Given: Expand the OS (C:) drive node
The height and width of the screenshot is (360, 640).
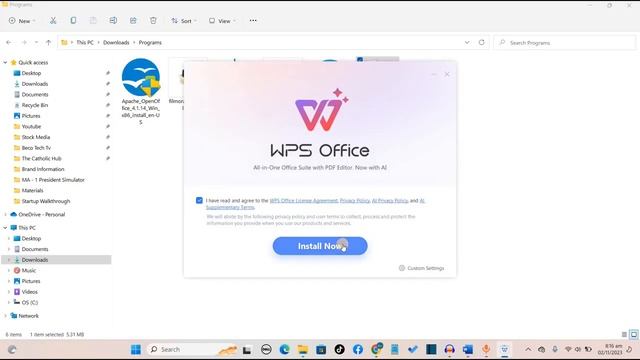Looking at the screenshot, I should [x=9, y=302].
